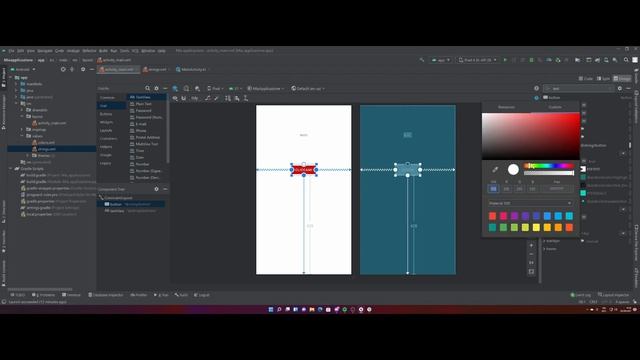Click attributes search field
Viewport: 640px width, 360px height.
click(579, 88)
